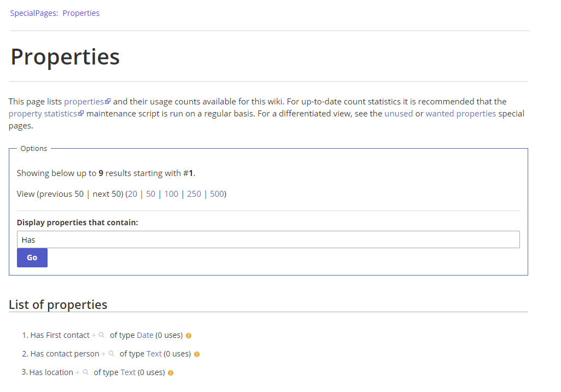Click warning icon on Has contact person row
Screen dimensions: 561x392
click(197, 354)
